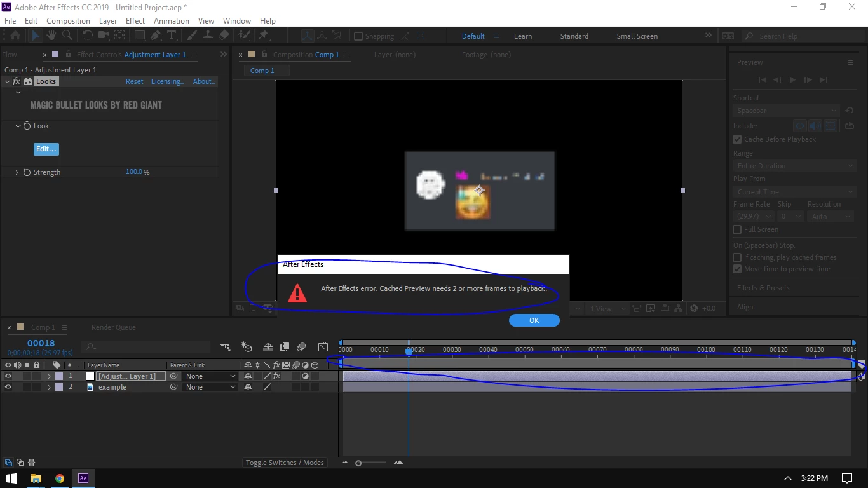The height and width of the screenshot is (488, 868).
Task: Open the File menu
Action: pyautogui.click(x=10, y=20)
